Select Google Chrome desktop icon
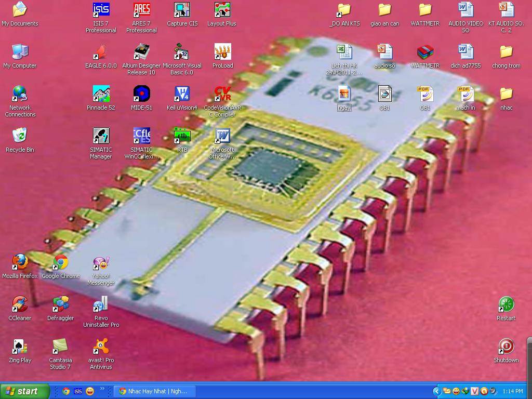532x399 pixels. [x=60, y=262]
